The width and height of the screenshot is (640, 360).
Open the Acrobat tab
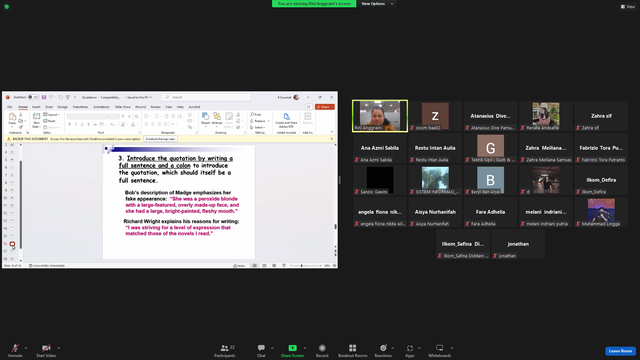194,107
